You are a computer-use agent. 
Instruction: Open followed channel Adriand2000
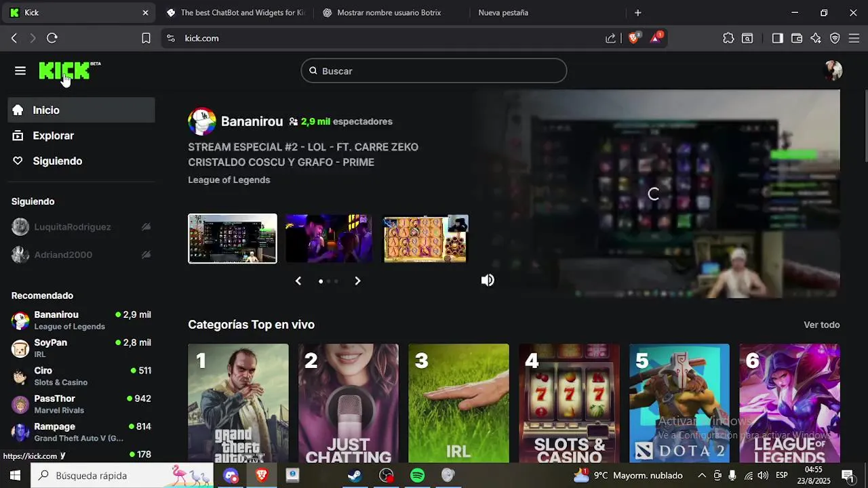81,254
